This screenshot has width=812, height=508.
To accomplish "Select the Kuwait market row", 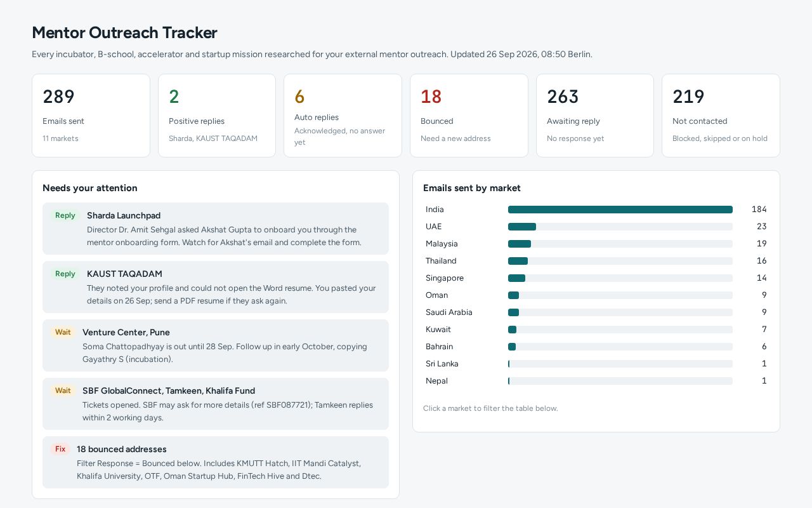I will (596, 330).
